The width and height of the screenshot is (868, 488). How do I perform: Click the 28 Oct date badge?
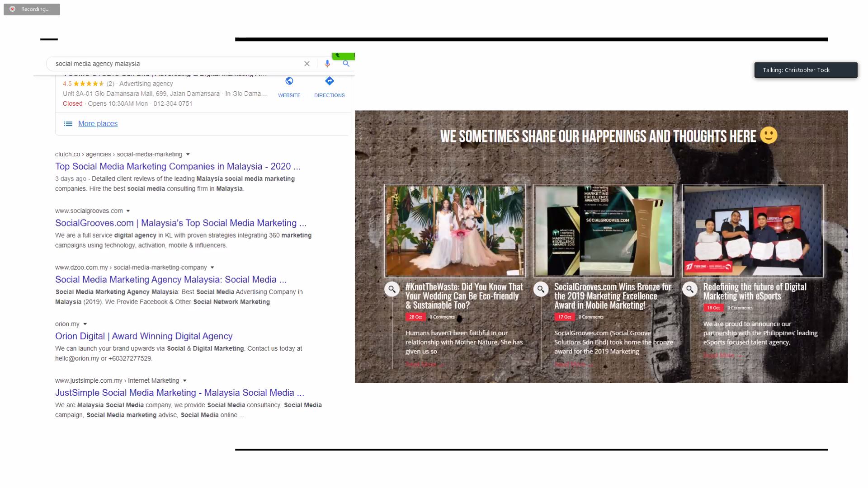click(415, 317)
